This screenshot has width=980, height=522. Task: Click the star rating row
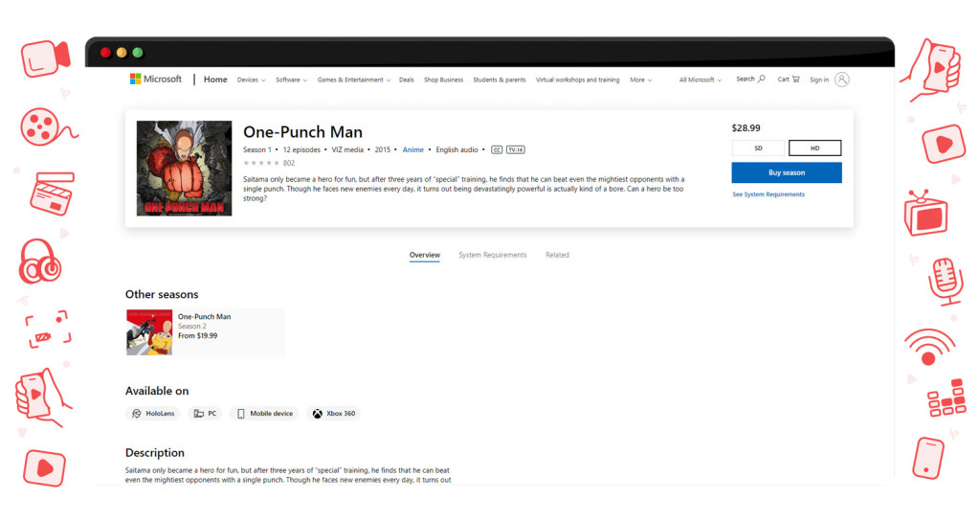point(260,163)
